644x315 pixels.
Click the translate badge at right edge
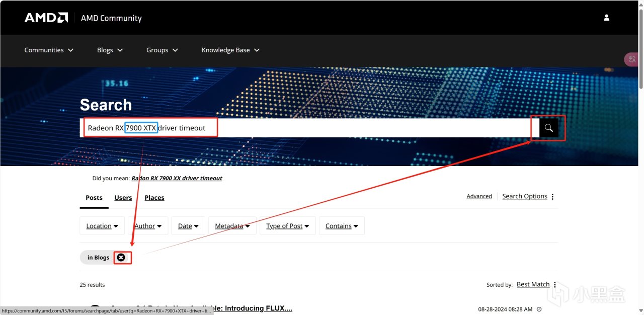pyautogui.click(x=631, y=59)
